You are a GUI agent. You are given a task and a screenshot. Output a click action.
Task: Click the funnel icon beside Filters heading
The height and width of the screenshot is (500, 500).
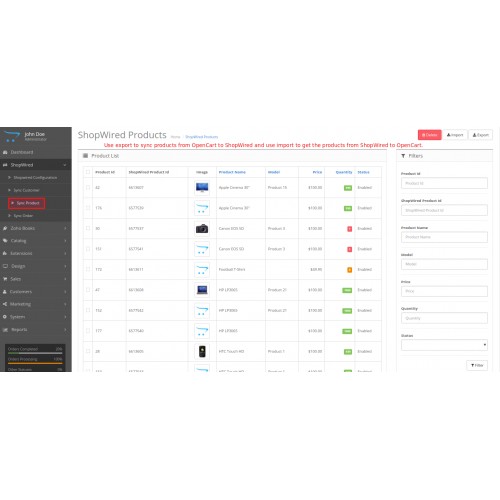pyautogui.click(x=403, y=156)
